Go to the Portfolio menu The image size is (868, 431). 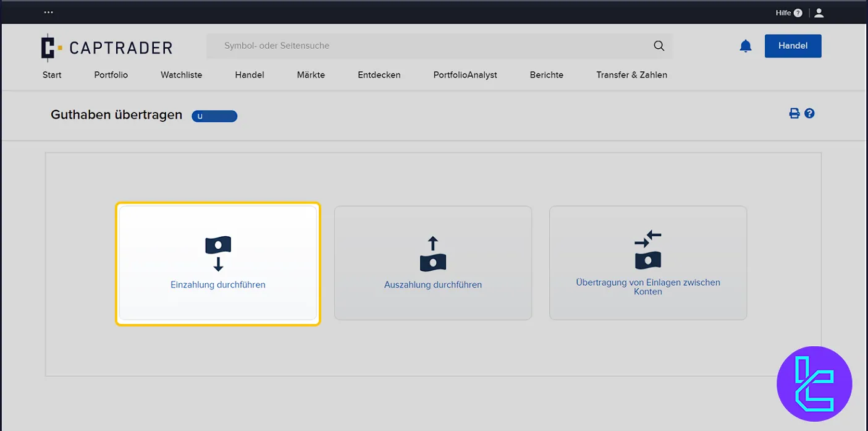click(x=111, y=75)
